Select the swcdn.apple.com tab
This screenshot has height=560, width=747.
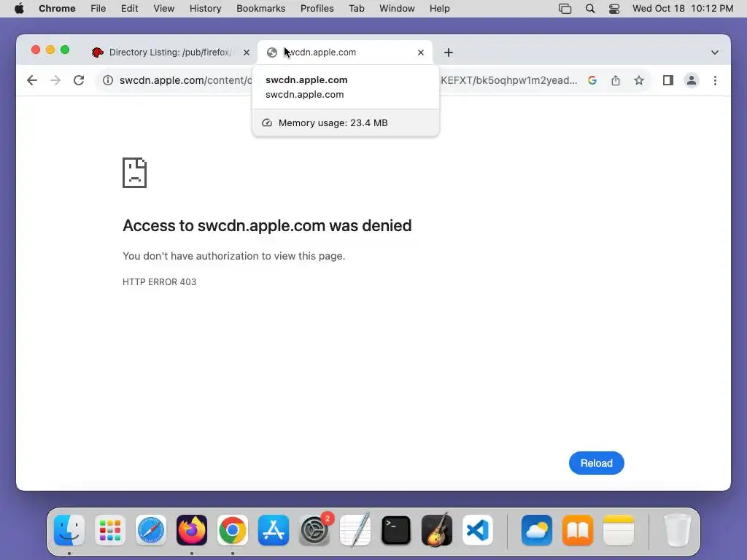point(345,52)
